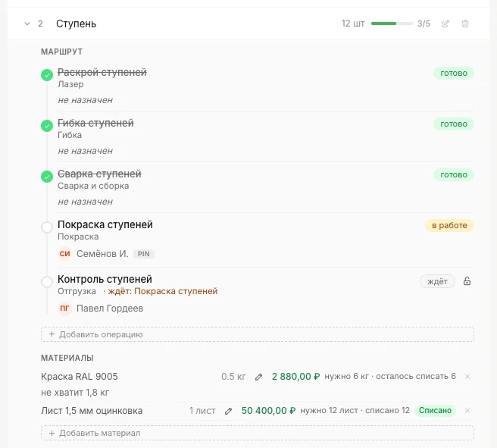
Task: Open Контроль ступеней operation
Action: pyautogui.click(x=105, y=279)
